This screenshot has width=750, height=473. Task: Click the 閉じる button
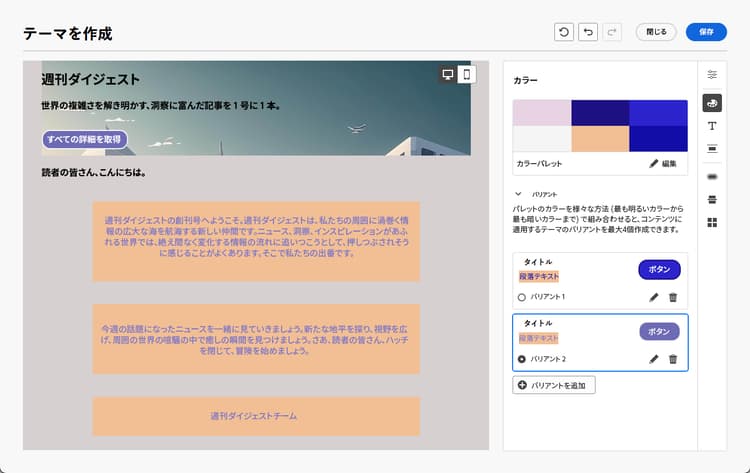click(x=656, y=32)
